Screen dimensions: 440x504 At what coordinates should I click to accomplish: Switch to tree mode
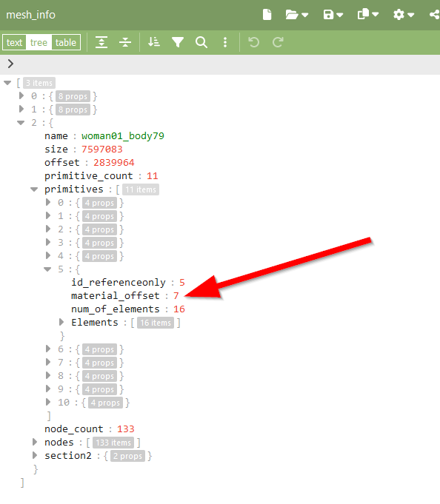coord(39,42)
